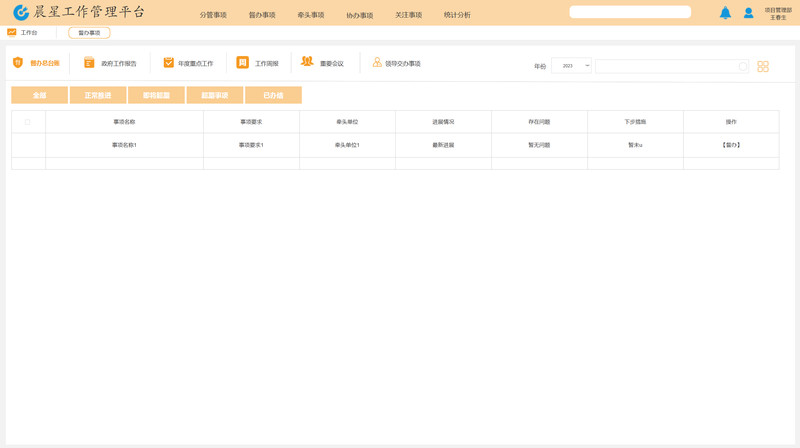Click the 项目管理部 王春生 user name

[778, 14]
